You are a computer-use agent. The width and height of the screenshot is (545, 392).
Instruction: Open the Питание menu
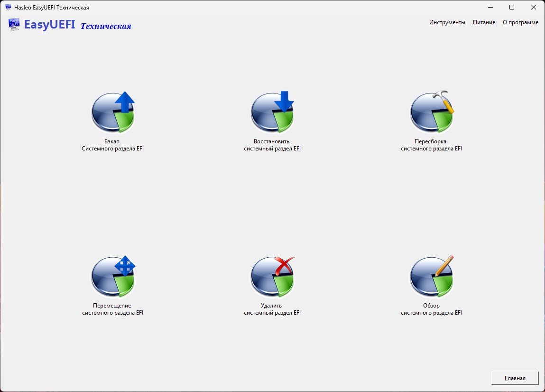484,22
